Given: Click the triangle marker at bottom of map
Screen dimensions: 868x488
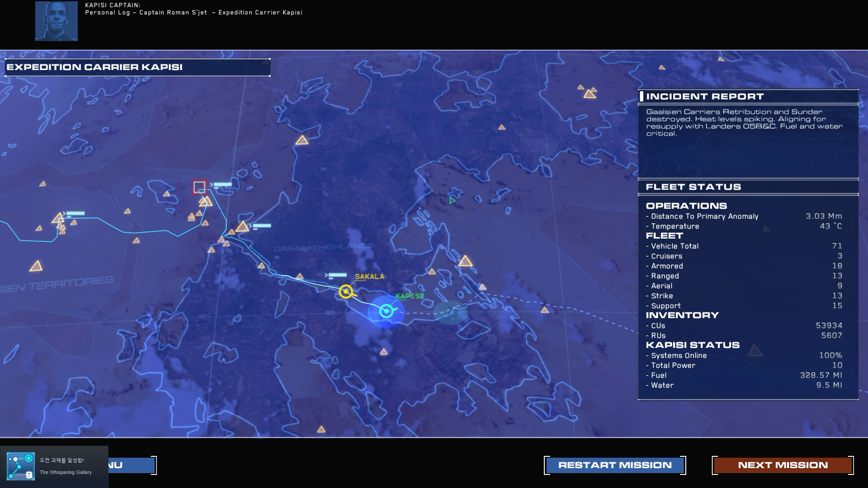Looking at the screenshot, I should pyautogui.click(x=321, y=429).
